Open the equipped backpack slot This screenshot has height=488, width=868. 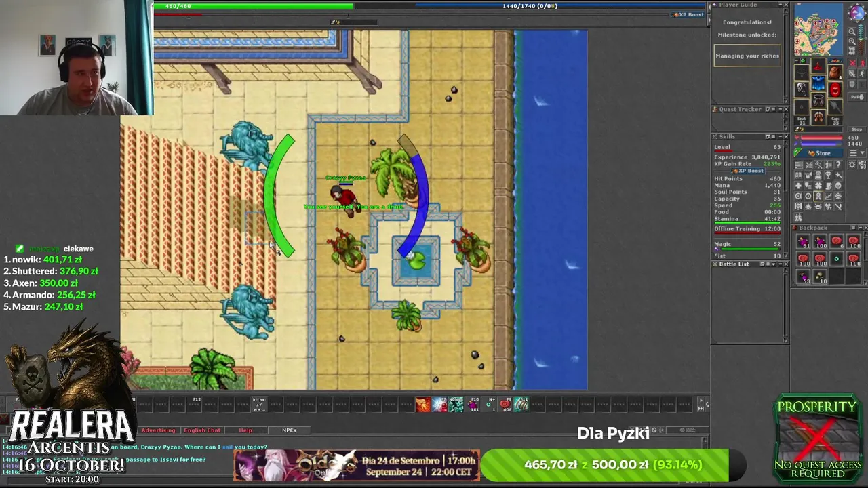coord(835,72)
